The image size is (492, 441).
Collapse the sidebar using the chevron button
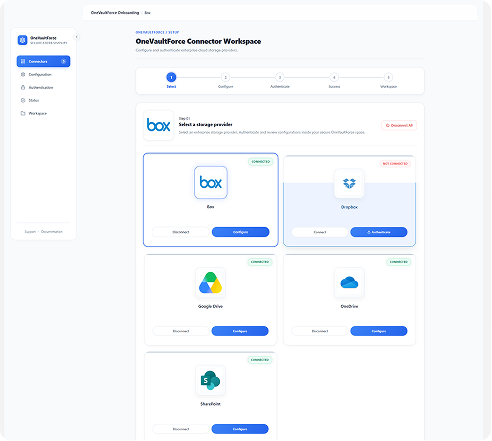(x=77, y=37)
